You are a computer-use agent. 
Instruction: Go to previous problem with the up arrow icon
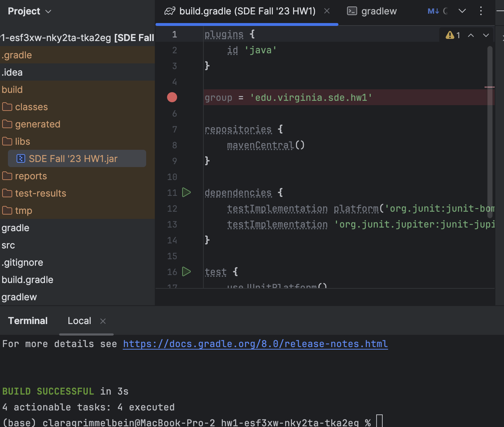(x=471, y=35)
